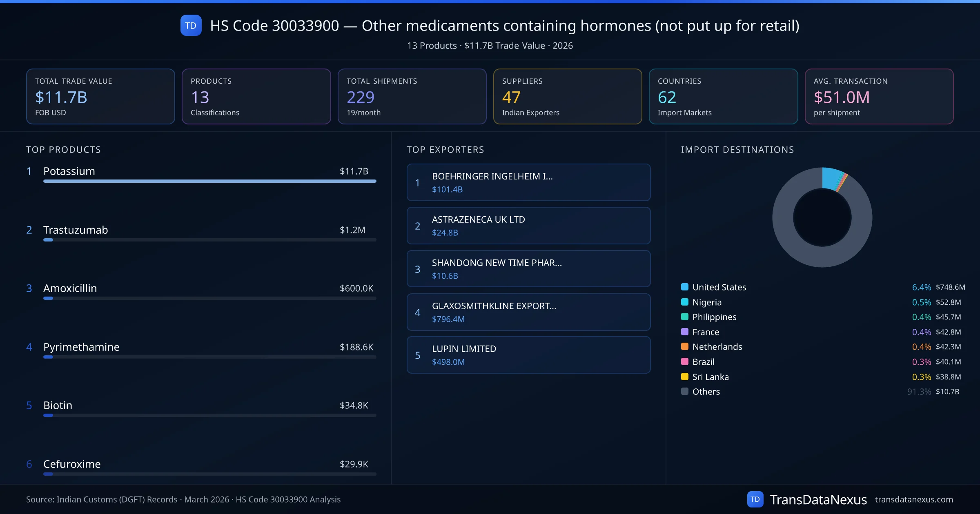Click the Sri Lanka yellow legend square
Image resolution: width=980 pixels, height=514 pixels.
click(685, 377)
